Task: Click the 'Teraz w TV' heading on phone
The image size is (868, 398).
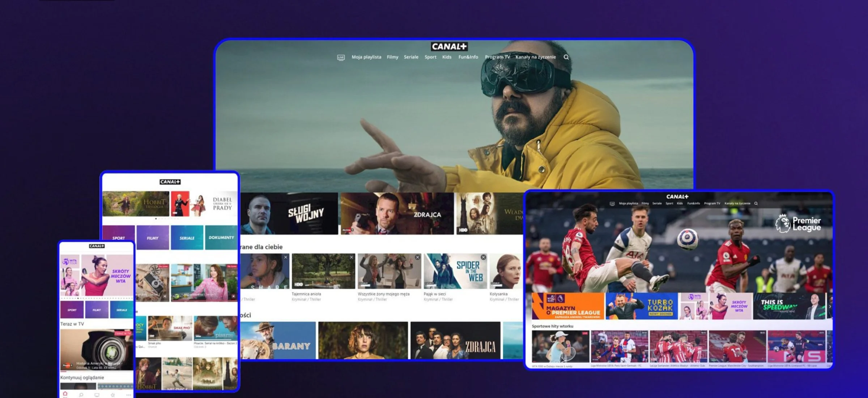Action: [72, 324]
